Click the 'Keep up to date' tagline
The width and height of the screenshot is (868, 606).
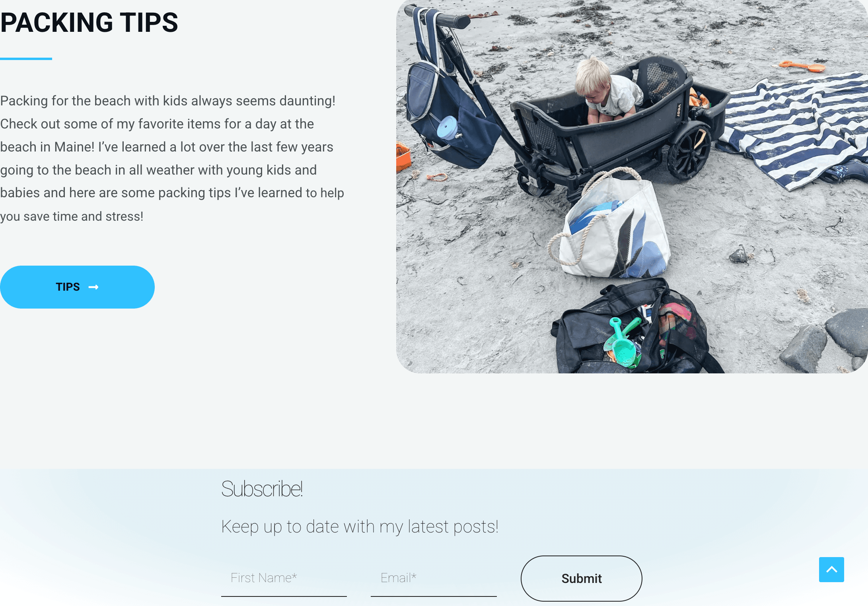[x=360, y=526]
